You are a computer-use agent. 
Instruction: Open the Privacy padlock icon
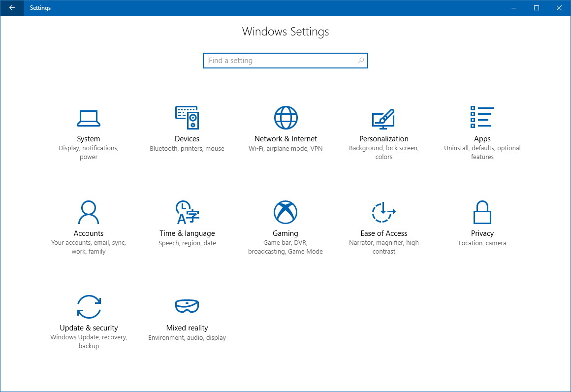pyautogui.click(x=482, y=212)
